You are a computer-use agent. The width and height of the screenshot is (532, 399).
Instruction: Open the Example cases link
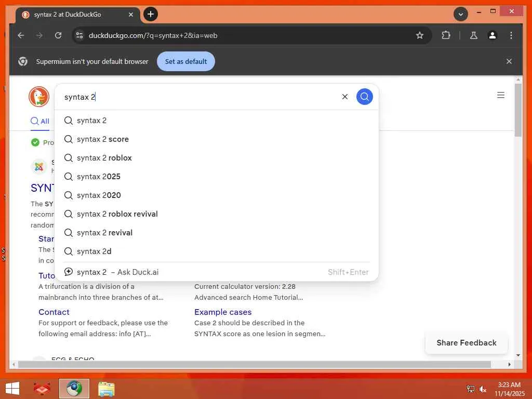[223, 312]
